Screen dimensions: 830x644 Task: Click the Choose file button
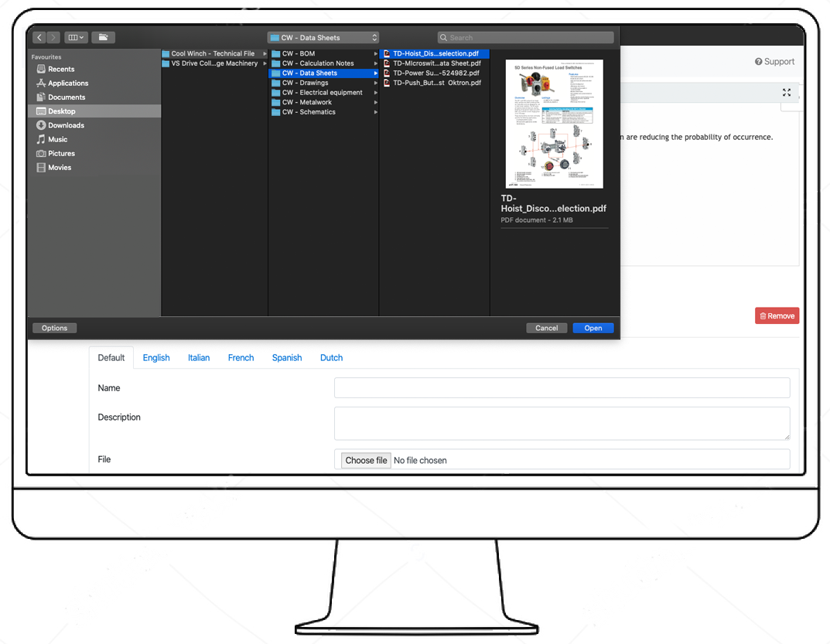click(366, 460)
